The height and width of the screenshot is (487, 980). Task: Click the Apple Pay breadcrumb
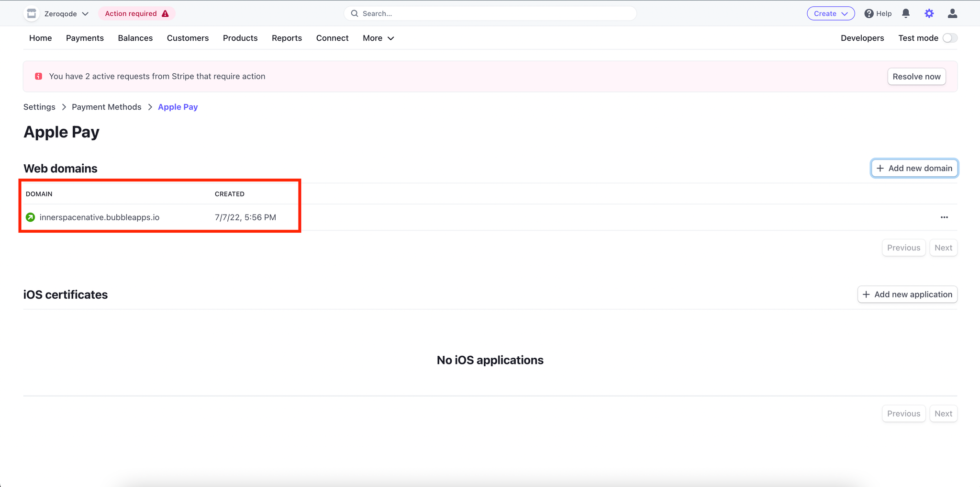[x=178, y=107]
